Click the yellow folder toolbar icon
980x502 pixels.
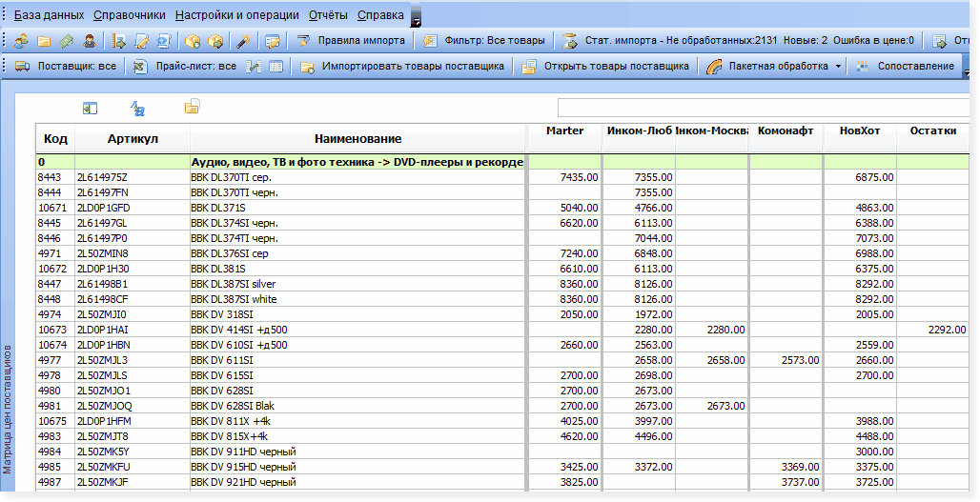(44, 41)
